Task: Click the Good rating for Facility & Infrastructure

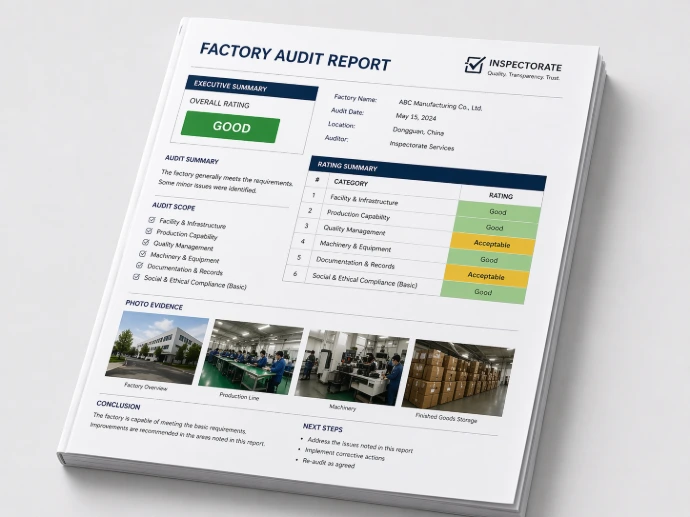Action: 497,212
